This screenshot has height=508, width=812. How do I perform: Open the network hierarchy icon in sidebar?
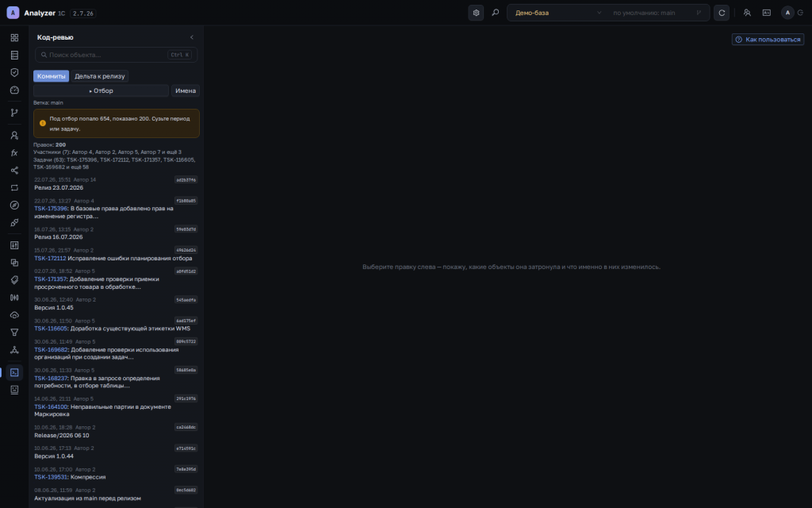click(14, 350)
